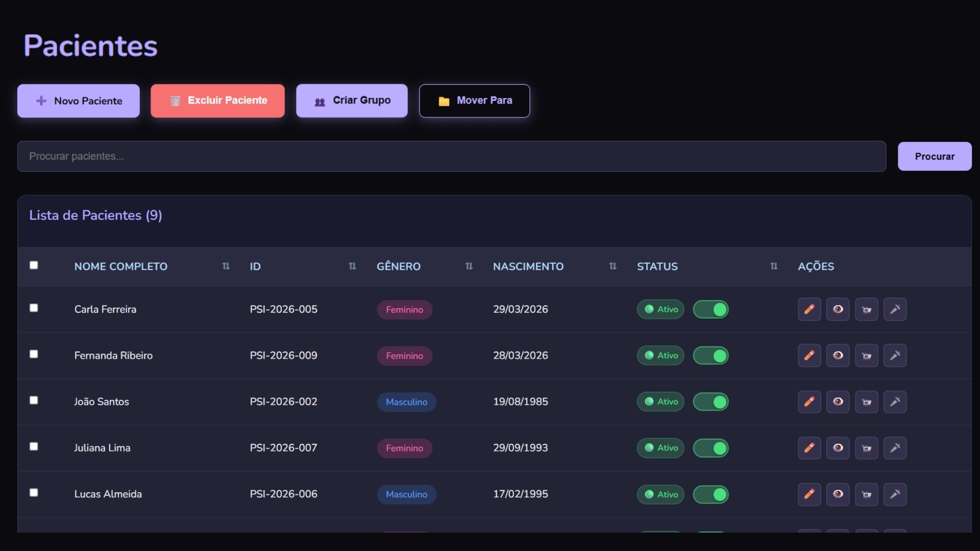
Task: Toggle the active status switch for Carla Ferreira
Action: [x=710, y=310]
